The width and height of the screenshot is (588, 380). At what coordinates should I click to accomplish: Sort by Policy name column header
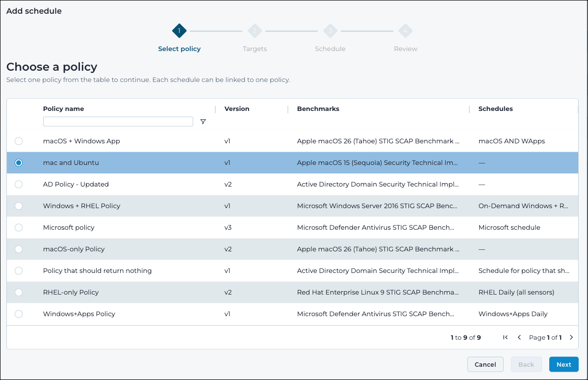coord(63,109)
